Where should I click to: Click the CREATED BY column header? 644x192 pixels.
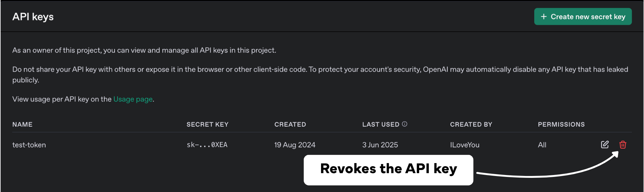471,124
